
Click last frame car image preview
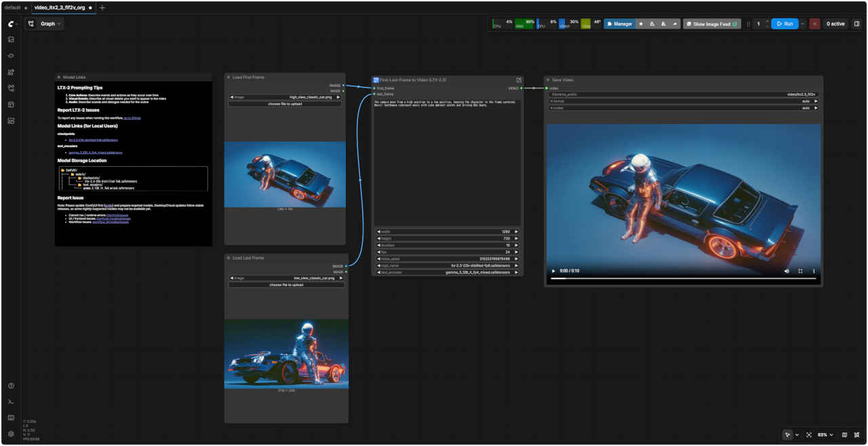[x=286, y=354]
